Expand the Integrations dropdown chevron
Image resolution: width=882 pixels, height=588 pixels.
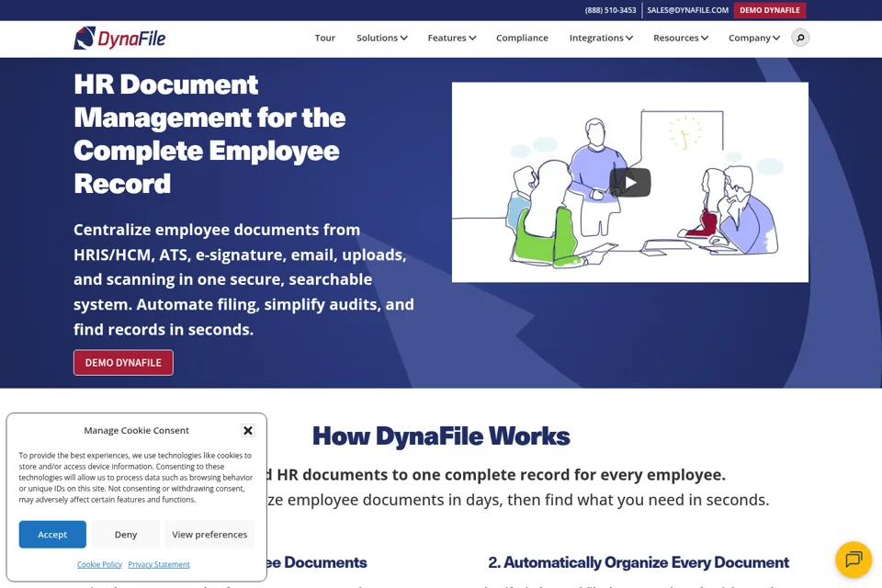tap(629, 38)
